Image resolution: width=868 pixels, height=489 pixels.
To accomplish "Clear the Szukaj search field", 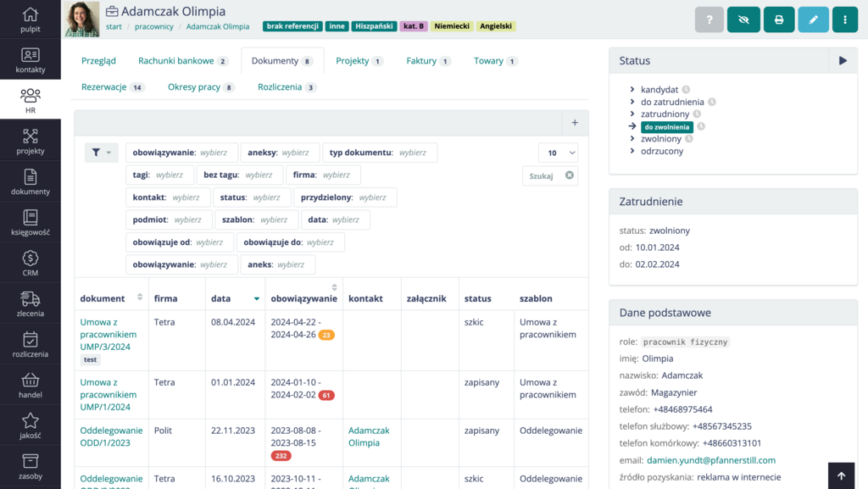I will 570,175.
